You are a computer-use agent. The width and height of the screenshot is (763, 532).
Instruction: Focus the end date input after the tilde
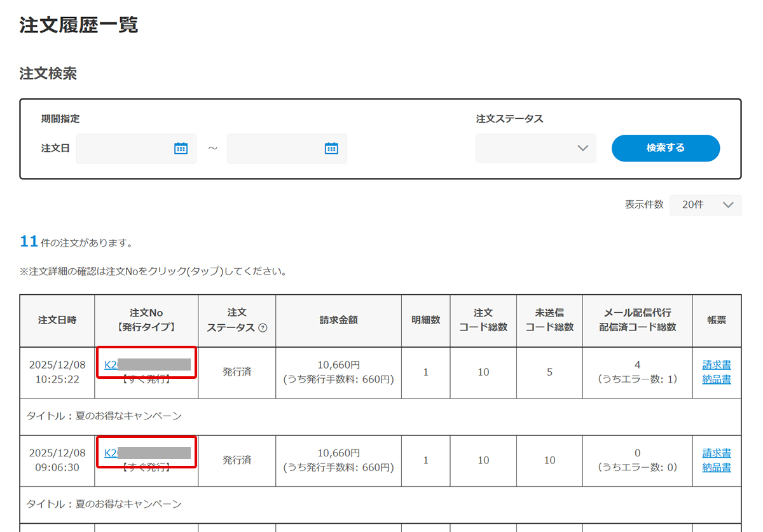pos(273,148)
